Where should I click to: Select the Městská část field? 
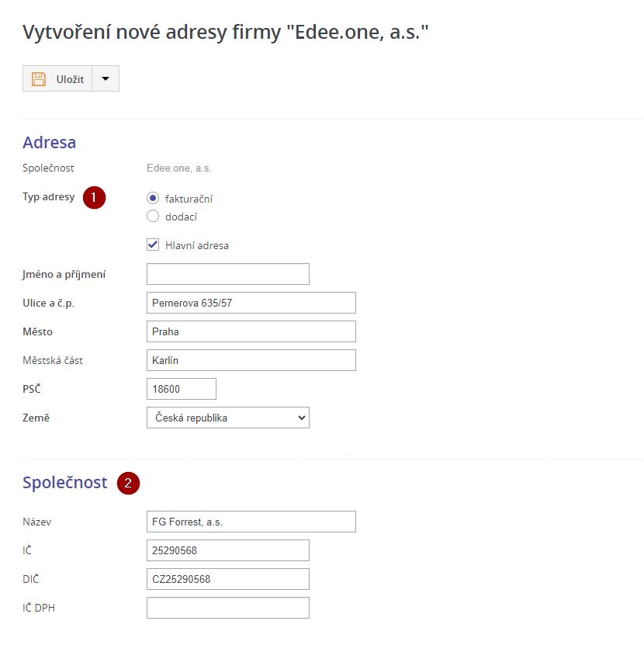[x=251, y=360]
